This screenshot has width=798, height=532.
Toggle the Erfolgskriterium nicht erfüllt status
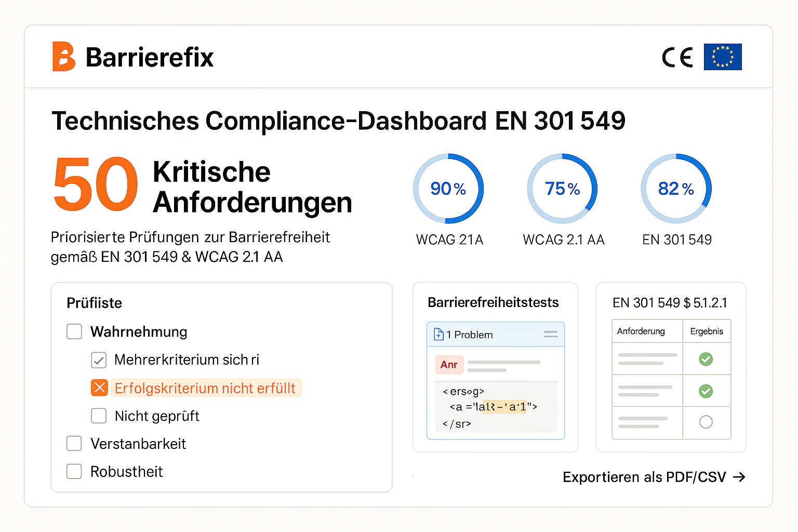pyautogui.click(x=99, y=388)
